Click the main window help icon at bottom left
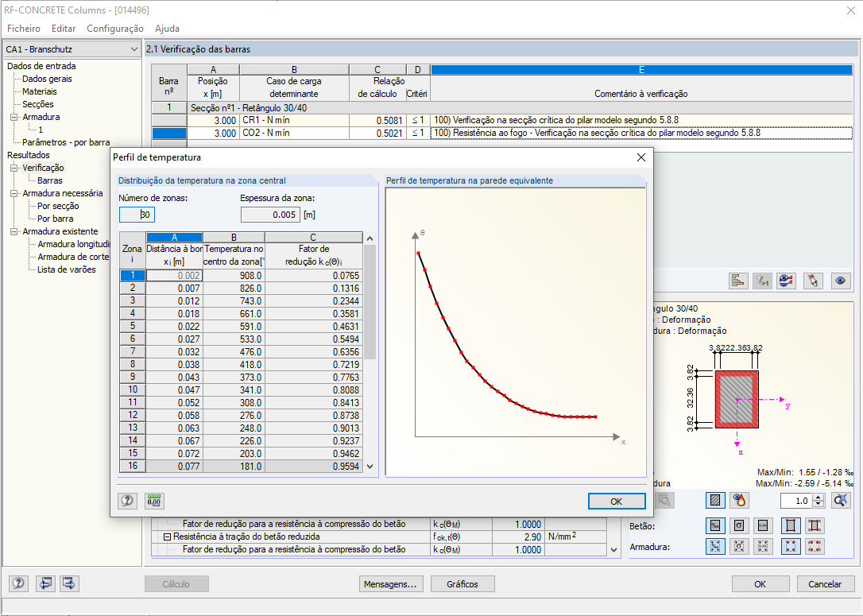The width and height of the screenshot is (863, 616). coord(18,583)
